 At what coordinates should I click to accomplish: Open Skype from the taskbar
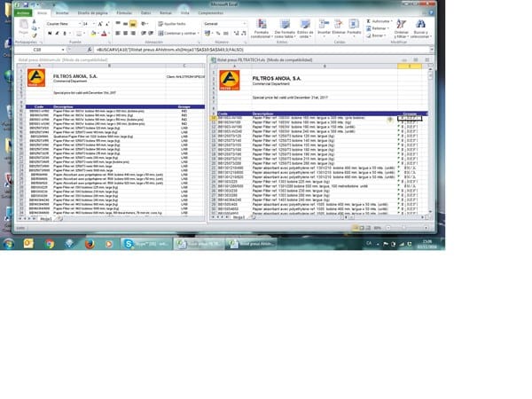point(146,244)
